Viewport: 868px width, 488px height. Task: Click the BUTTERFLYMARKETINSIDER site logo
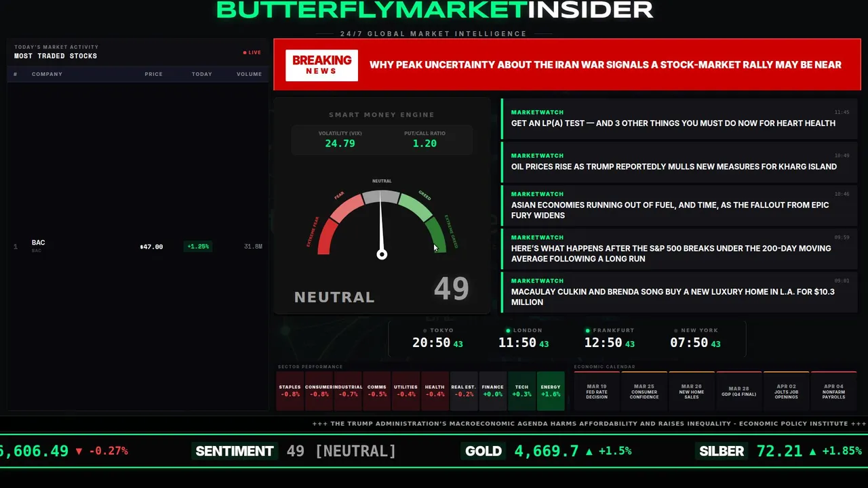coord(434,9)
